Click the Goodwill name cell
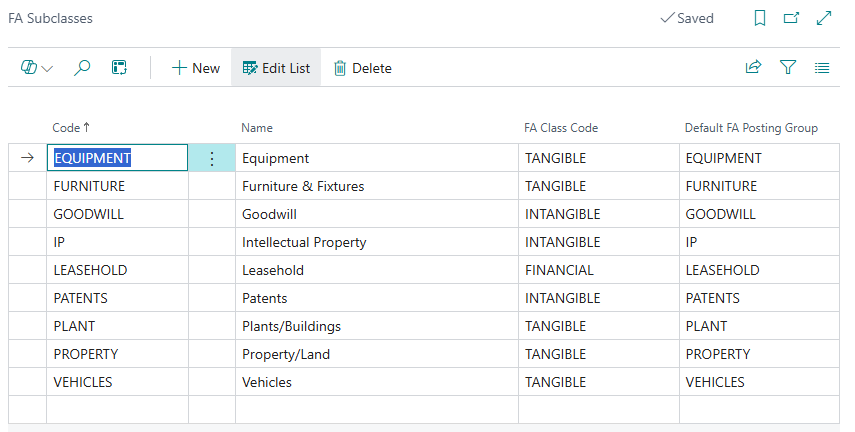This screenshot has height=432, width=855. tap(377, 214)
